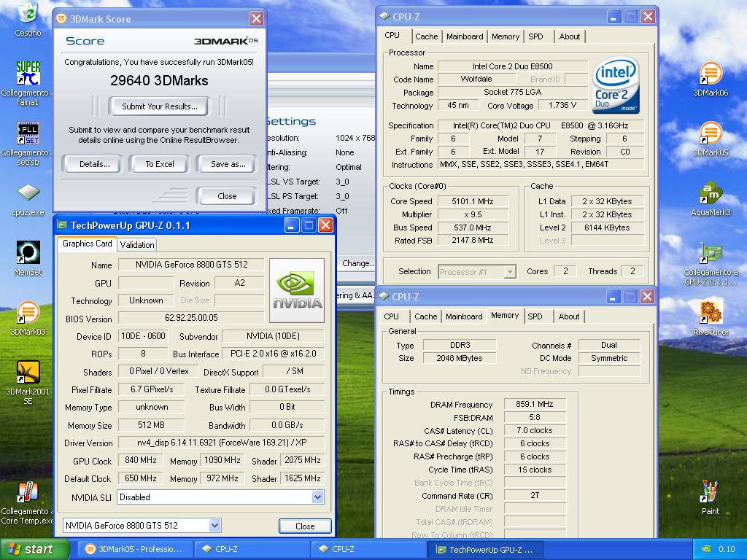Click the GPU Clock 840 MHz field
Image resolution: width=747 pixels, height=560 pixels.
coord(141,461)
